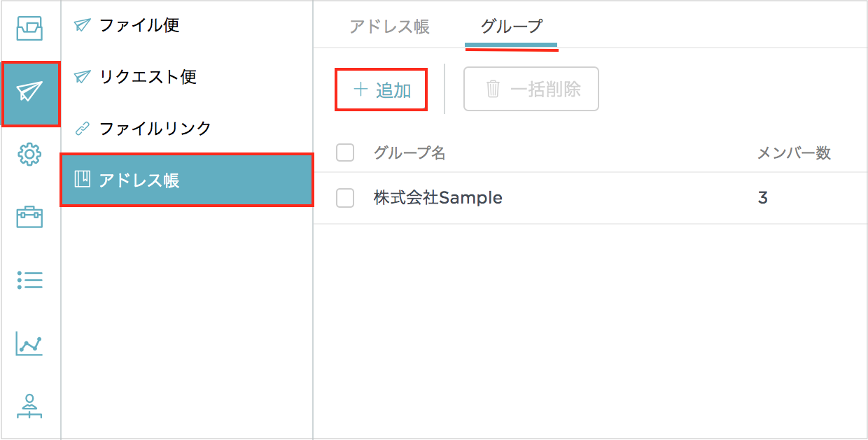Open settings via the gear icon
This screenshot has height=440, width=868.
pos(30,154)
